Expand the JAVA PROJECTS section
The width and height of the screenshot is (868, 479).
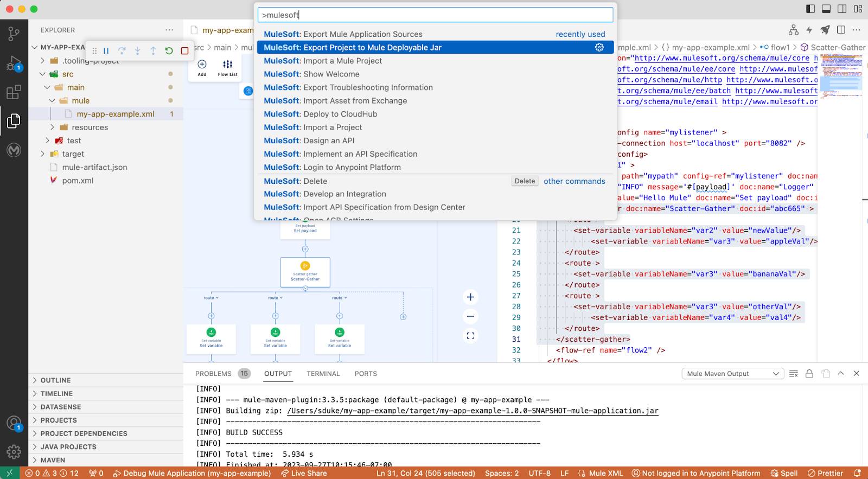point(106,446)
